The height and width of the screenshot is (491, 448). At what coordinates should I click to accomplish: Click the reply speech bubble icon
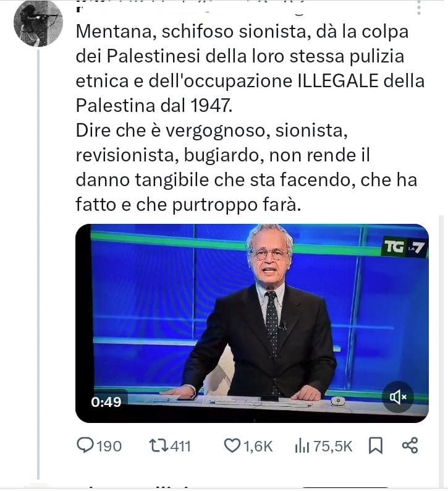click(84, 445)
